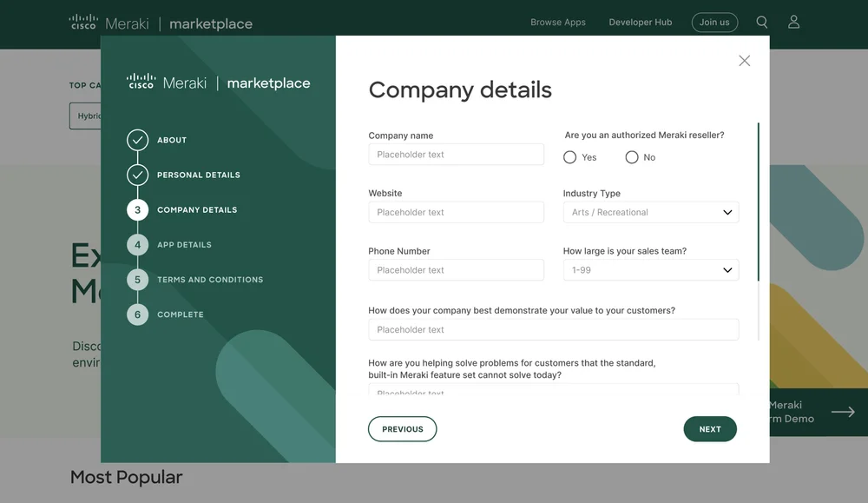Select No for authorized Meraki reseller

pos(632,157)
